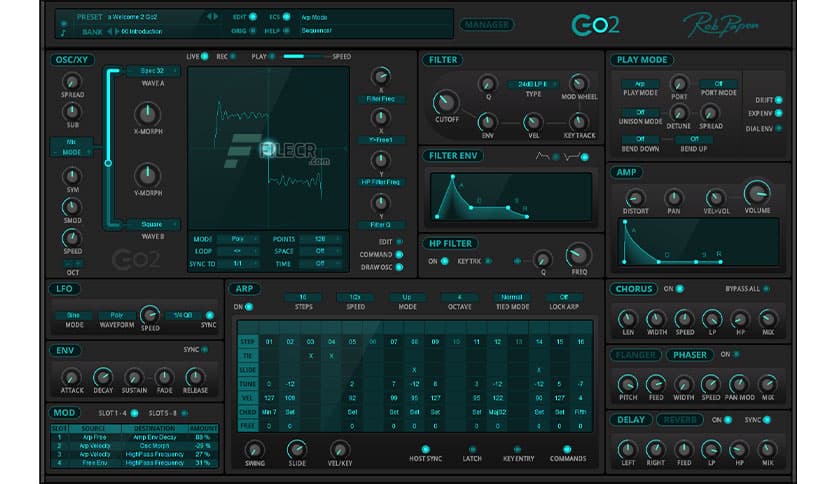
Task: Click the SMOD knob
Action: (x=71, y=207)
